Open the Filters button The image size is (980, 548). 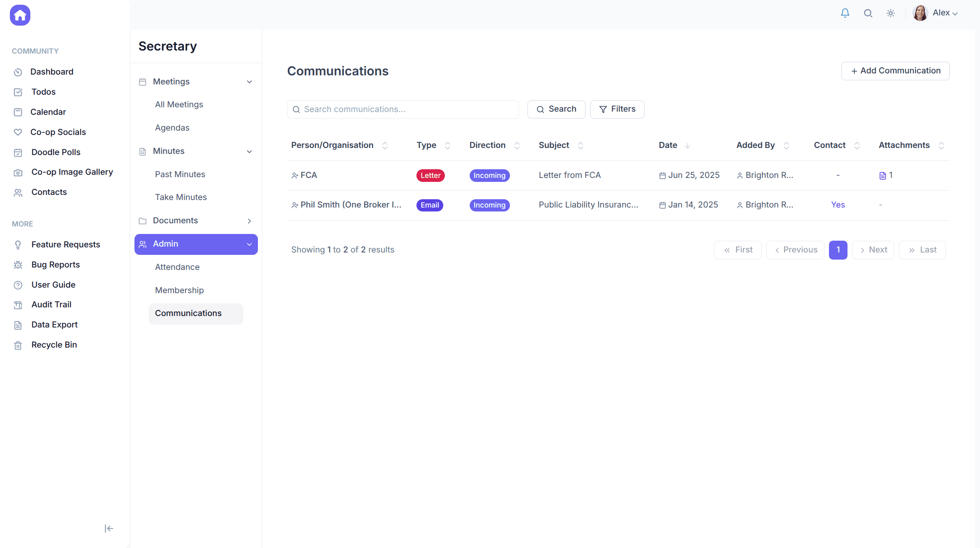point(617,109)
